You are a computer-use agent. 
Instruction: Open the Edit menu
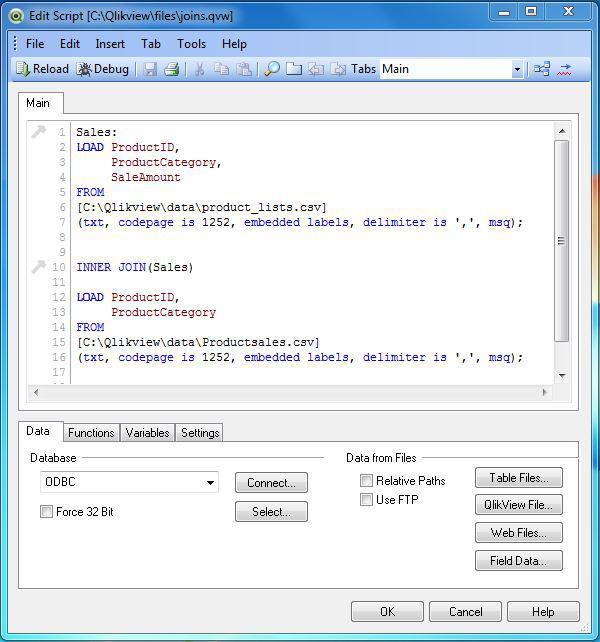[70, 44]
